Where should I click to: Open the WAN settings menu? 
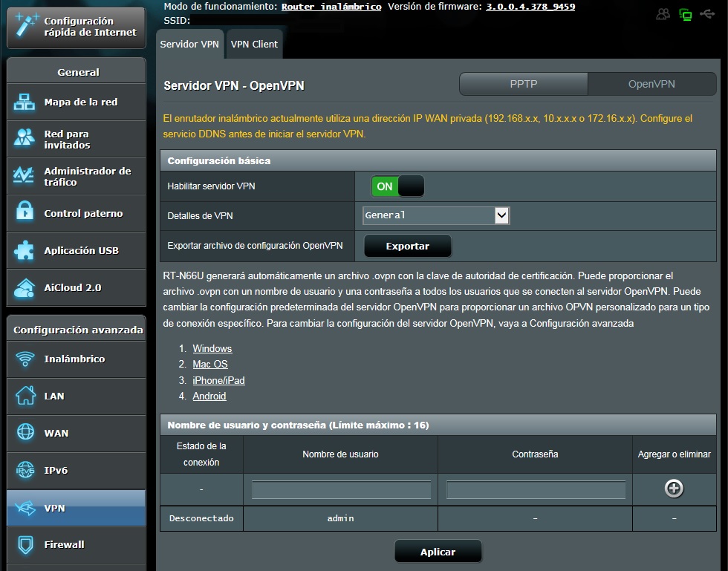[x=77, y=433]
